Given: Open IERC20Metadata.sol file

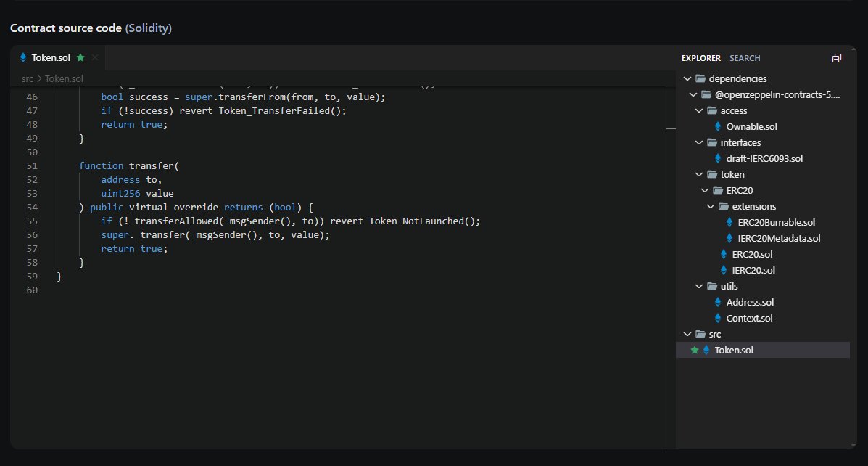Looking at the screenshot, I should click(779, 239).
